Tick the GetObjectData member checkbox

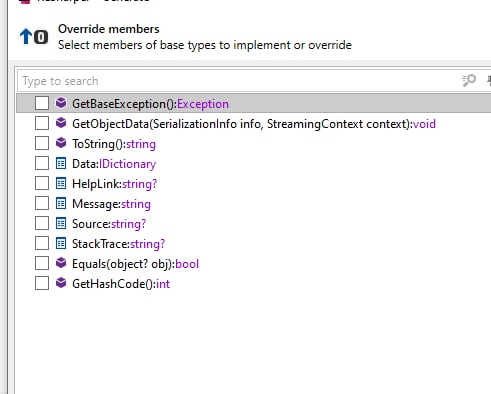click(x=42, y=123)
